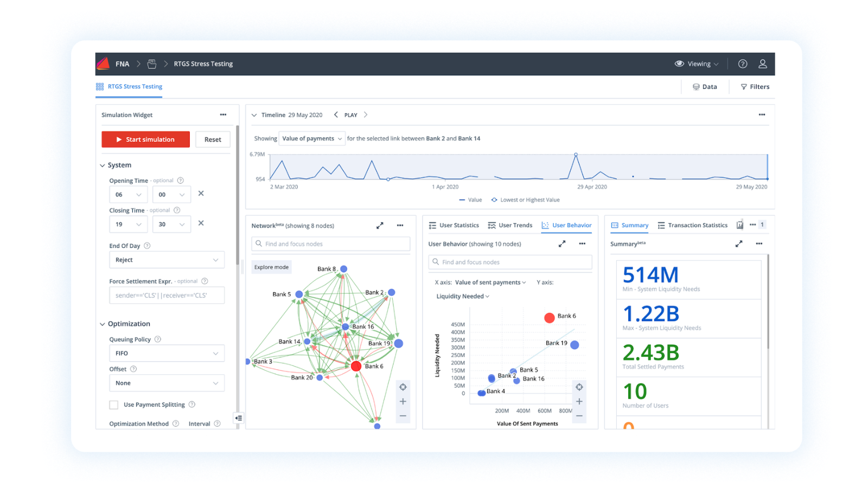Clear the Closing Time value
Image resolution: width=868 pixels, height=488 pixels.
pos(201,223)
